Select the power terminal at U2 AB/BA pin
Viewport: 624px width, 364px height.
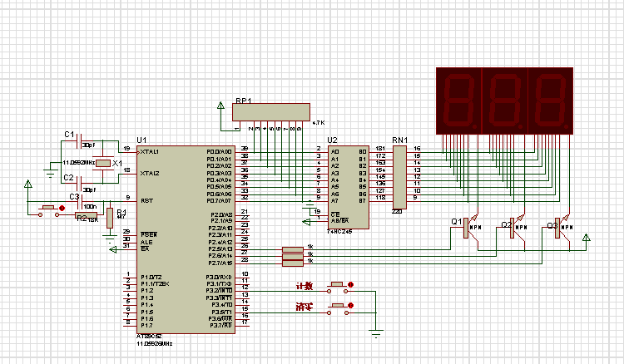306,222
